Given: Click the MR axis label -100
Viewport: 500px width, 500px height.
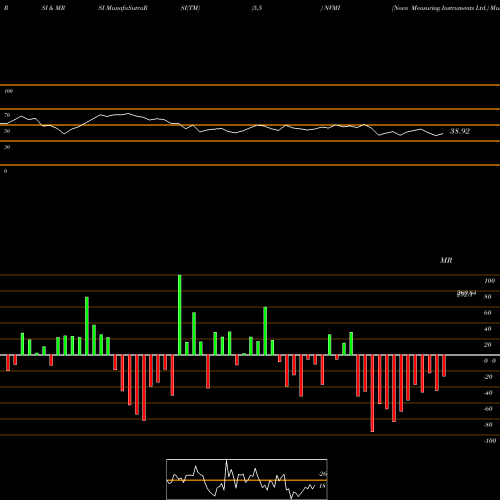Looking at the screenshot, I should pyautogui.click(x=490, y=441).
